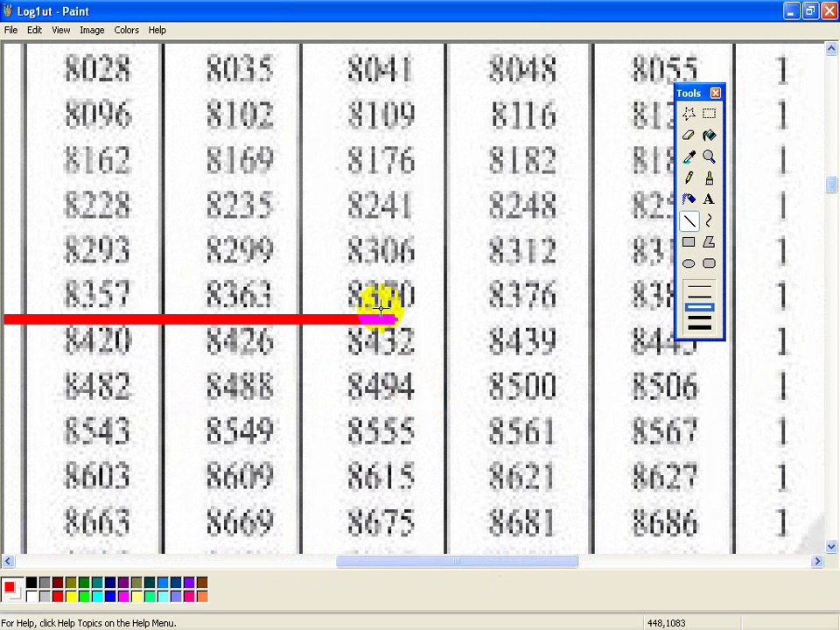Click the vertical scrollbar thumb
The width and height of the screenshot is (840, 630).
pyautogui.click(x=831, y=185)
